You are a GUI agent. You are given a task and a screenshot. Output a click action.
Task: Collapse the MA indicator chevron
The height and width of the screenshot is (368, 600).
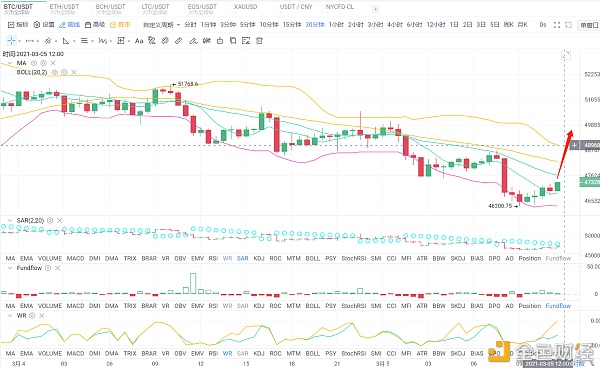pyautogui.click(x=10, y=63)
